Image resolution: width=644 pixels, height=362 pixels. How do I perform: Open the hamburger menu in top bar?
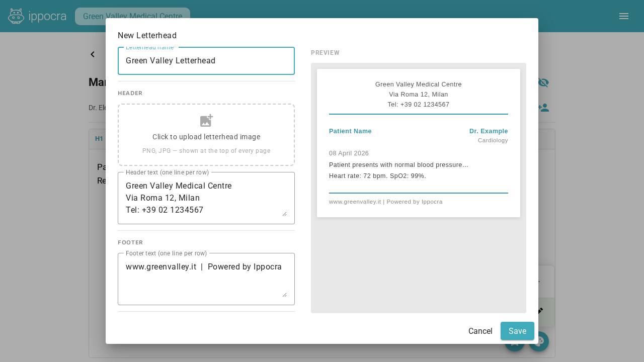click(623, 16)
